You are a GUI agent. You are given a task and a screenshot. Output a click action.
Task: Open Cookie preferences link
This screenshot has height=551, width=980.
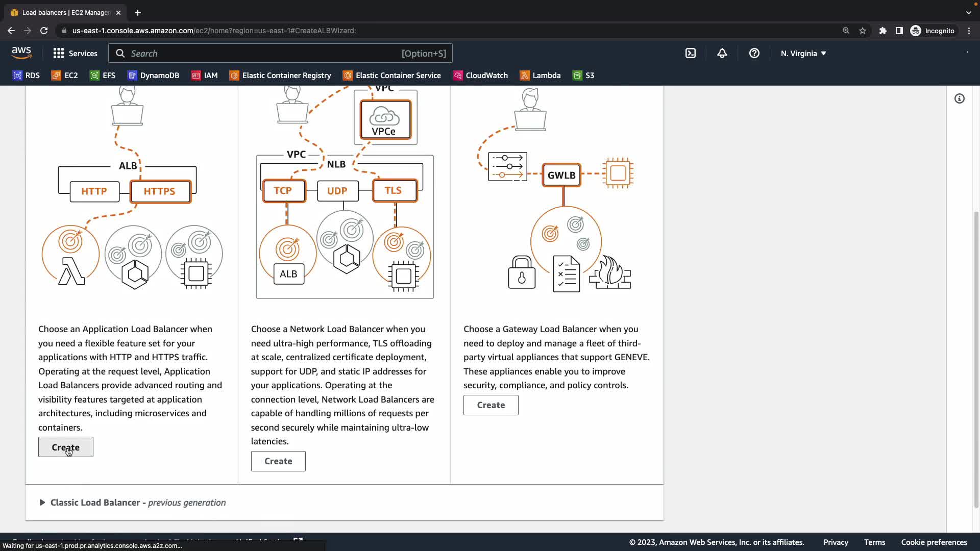[x=934, y=542]
